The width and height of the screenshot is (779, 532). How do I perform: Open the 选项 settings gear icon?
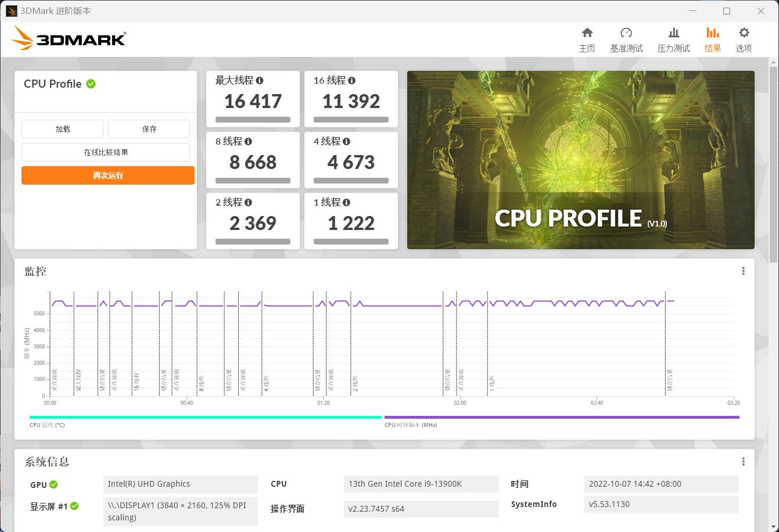pos(744,34)
